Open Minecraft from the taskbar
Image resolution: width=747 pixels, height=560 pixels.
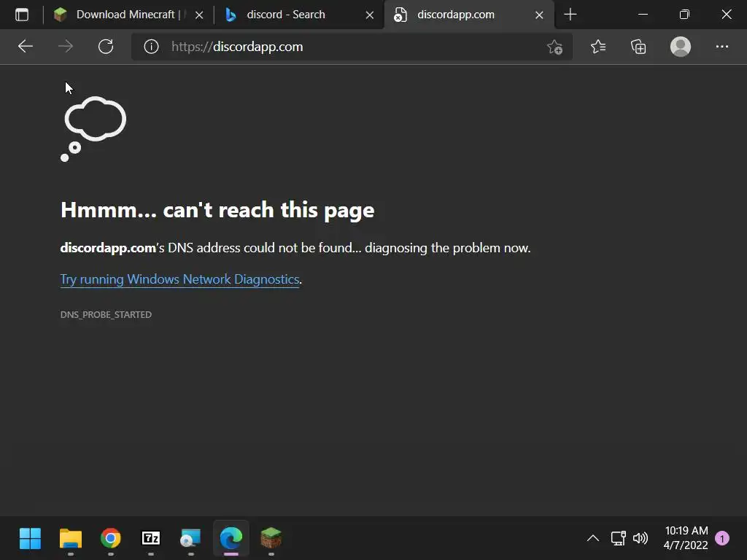pyautogui.click(x=271, y=539)
